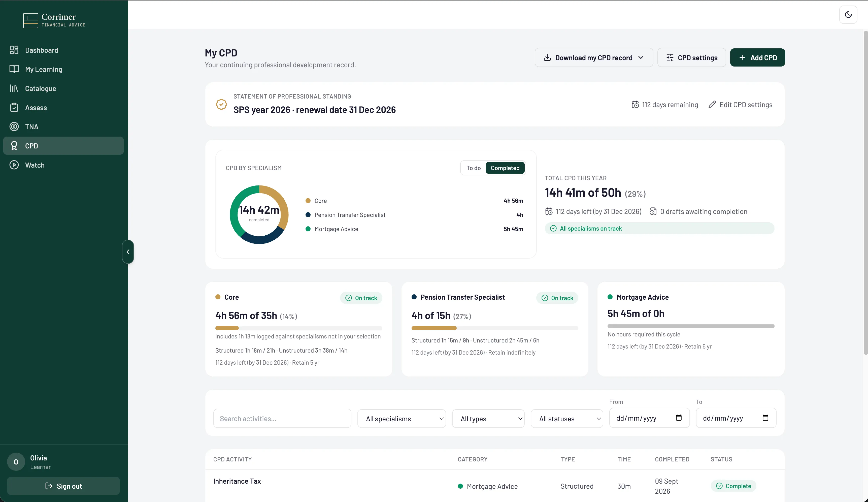
Task: Click the Watch play icon
Action: pos(14,165)
